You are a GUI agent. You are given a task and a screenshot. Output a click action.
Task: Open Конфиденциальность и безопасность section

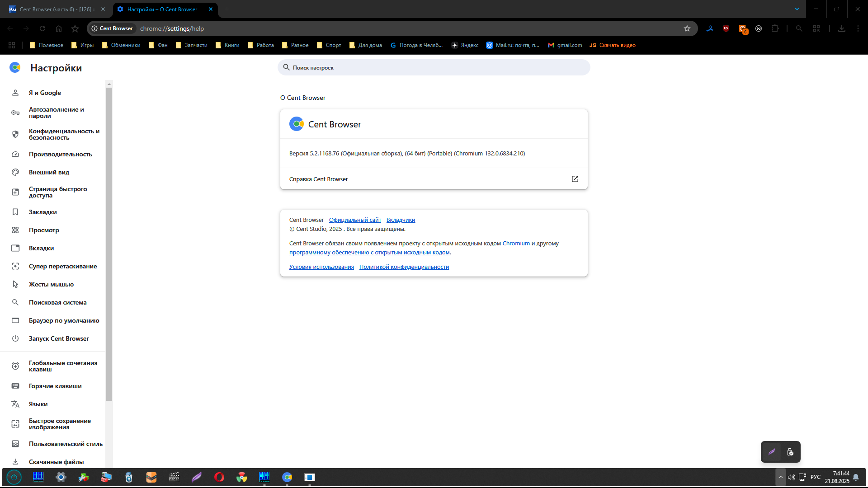click(x=53, y=134)
